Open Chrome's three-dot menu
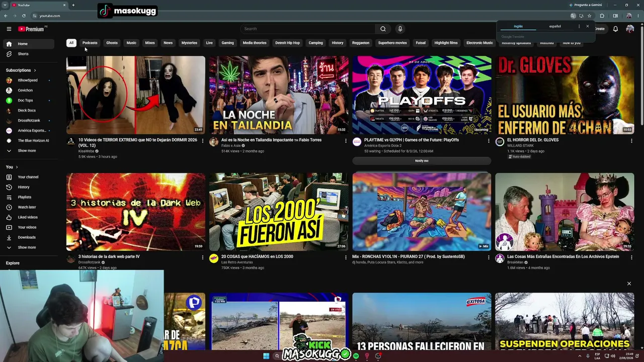Viewport: 644px width, 362px height. pyautogui.click(x=638, y=16)
